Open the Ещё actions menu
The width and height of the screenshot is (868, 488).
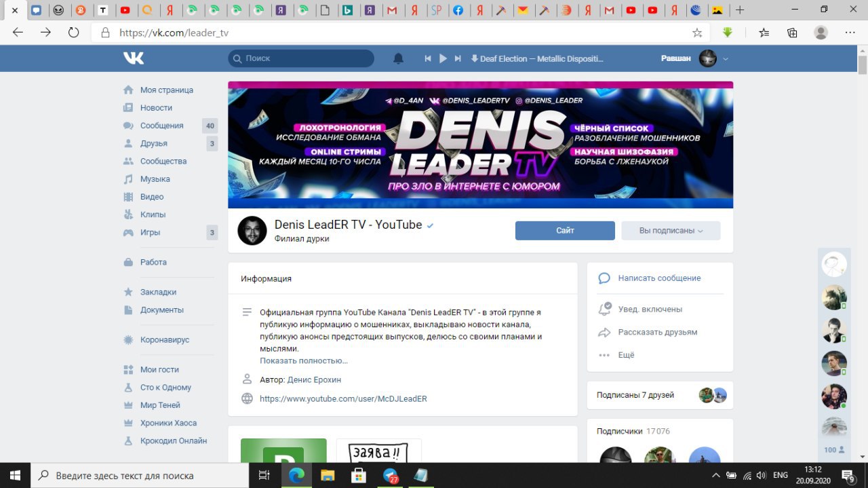click(x=626, y=355)
